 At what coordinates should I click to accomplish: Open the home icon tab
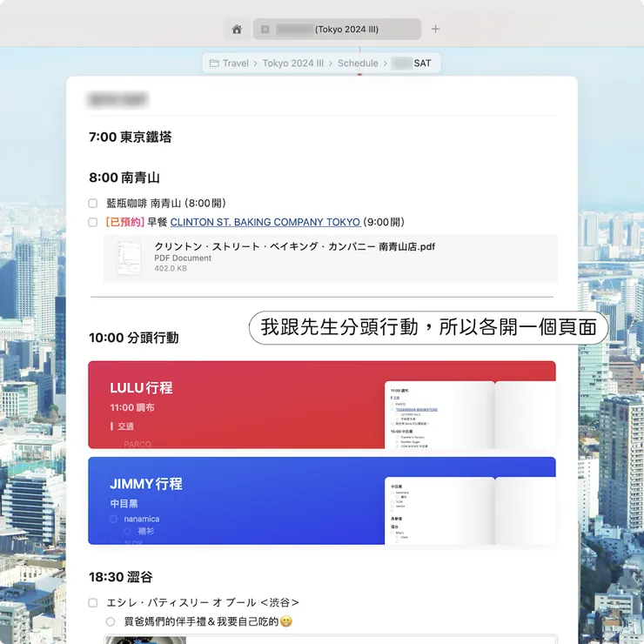[237, 30]
